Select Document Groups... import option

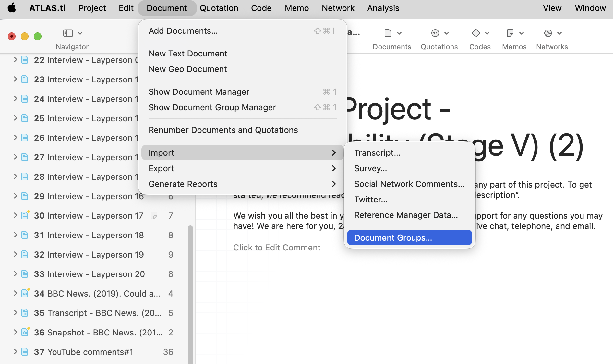click(410, 238)
